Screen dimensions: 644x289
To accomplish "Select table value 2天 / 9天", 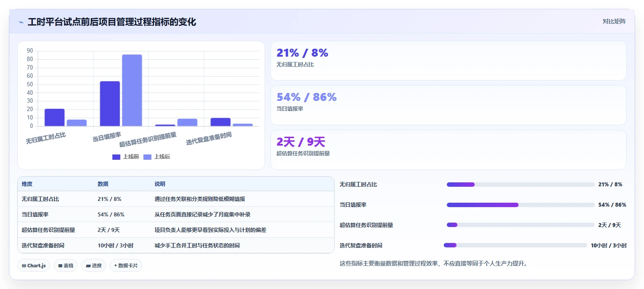I will tap(109, 230).
